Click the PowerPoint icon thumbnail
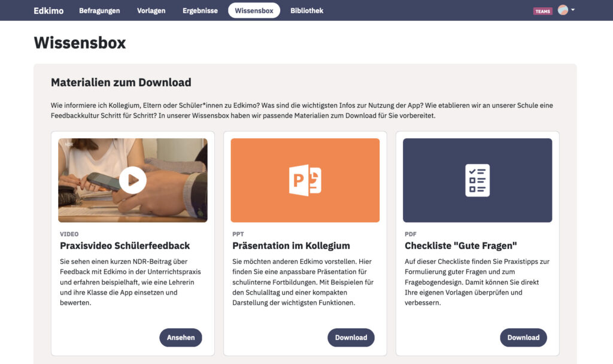The image size is (613, 364). pyautogui.click(x=305, y=180)
